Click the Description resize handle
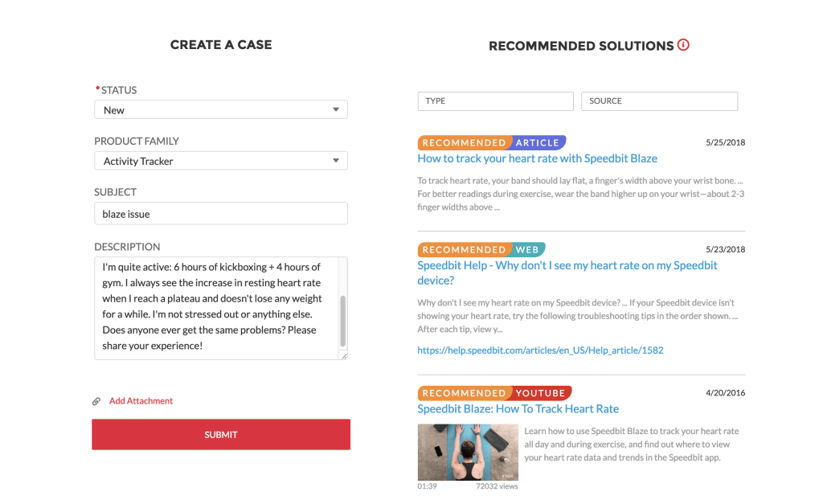 click(343, 355)
